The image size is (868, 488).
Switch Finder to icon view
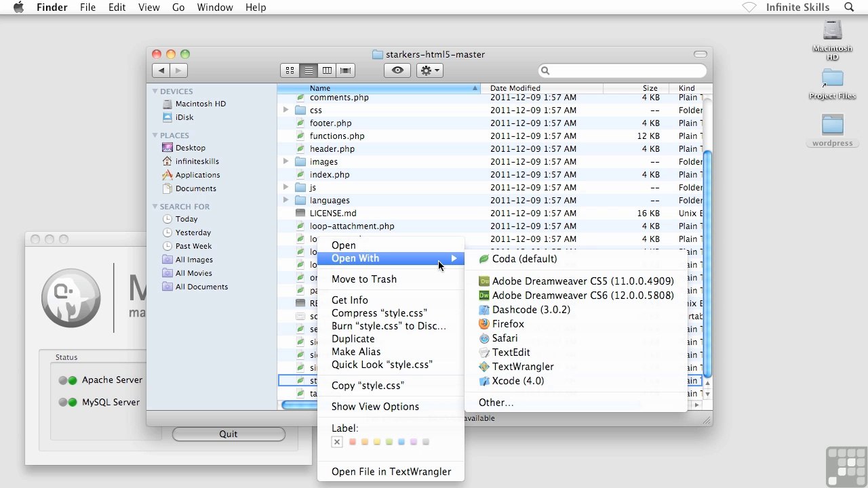290,70
